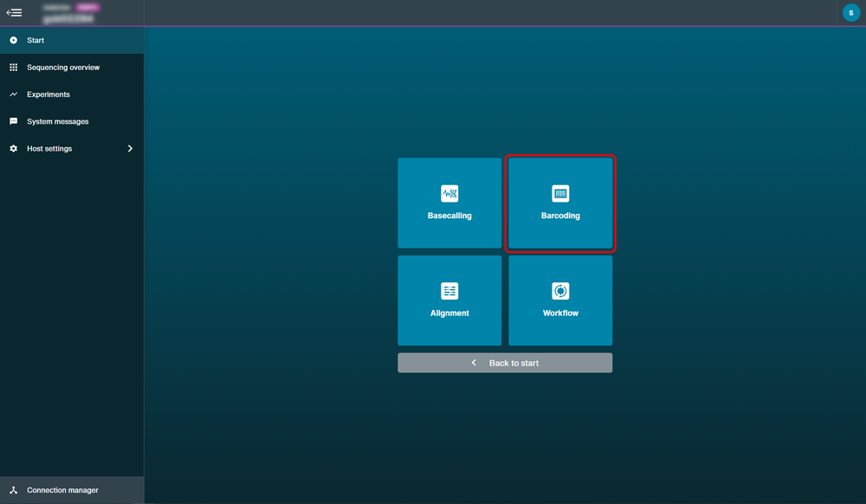The width and height of the screenshot is (866, 504).
Task: Click the left chevron on the Back to start button
Action: click(474, 363)
